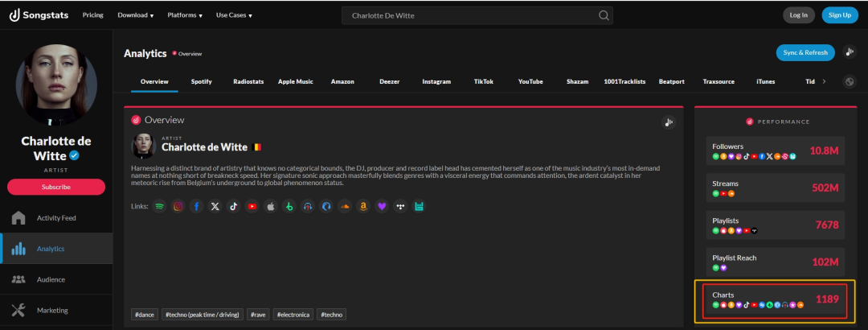Click the globe icon beside platform tabs
868x330 pixels.
point(850,81)
